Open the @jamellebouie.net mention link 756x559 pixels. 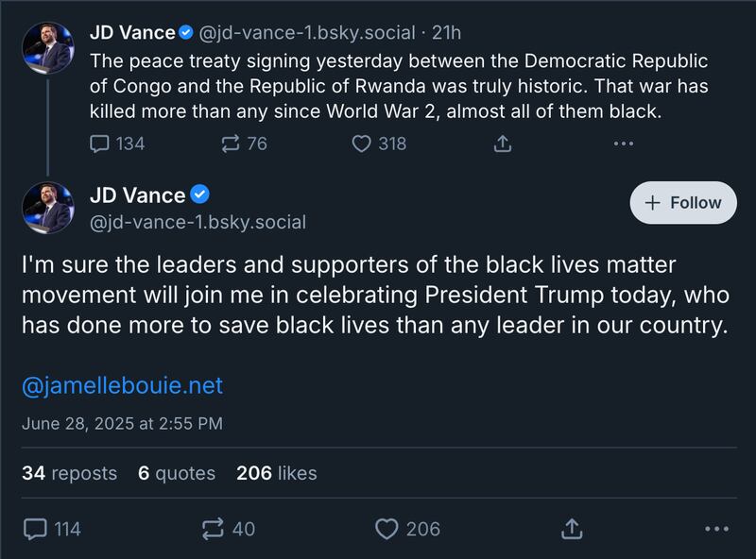tap(123, 386)
